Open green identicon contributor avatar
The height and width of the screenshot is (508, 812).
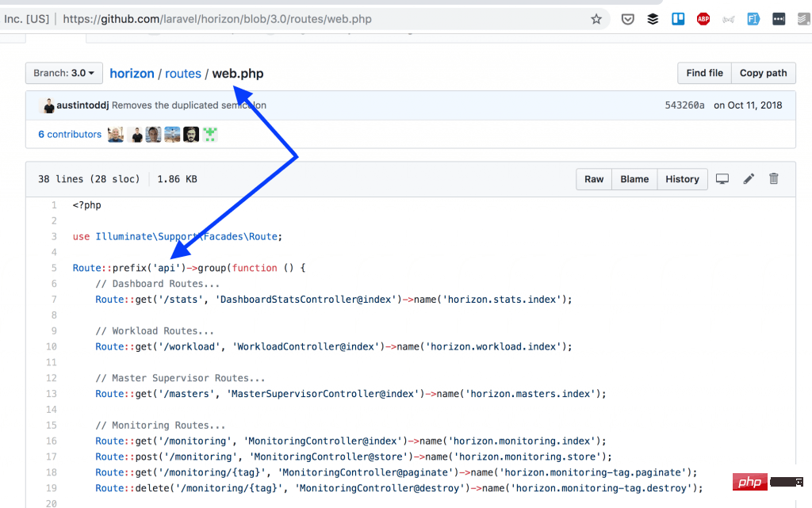click(x=209, y=135)
